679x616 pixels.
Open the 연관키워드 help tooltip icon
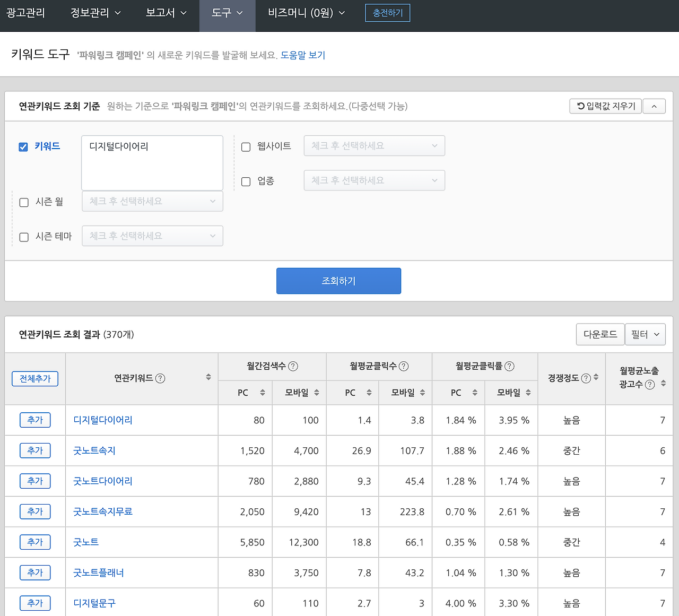pos(160,378)
